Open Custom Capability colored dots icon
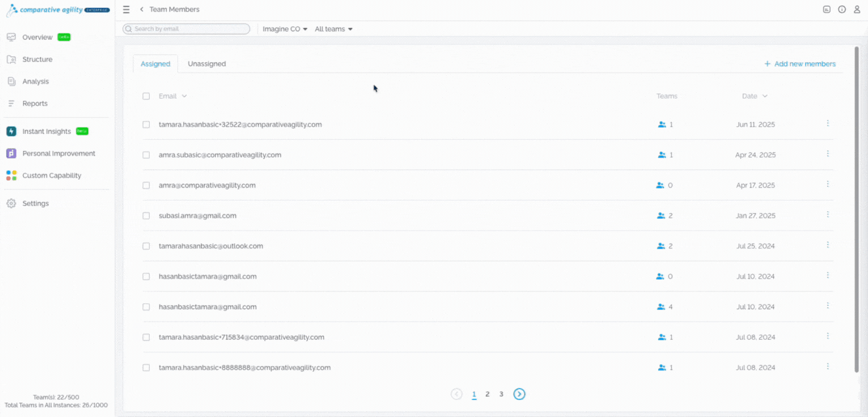 (x=11, y=176)
